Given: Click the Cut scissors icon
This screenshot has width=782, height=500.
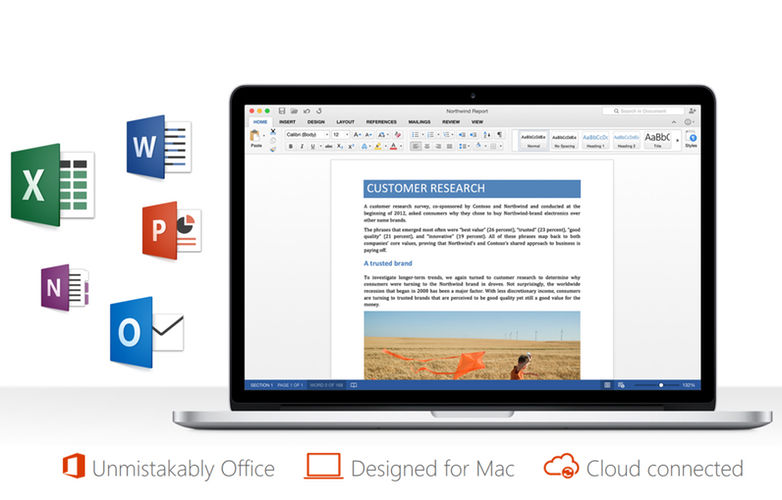Looking at the screenshot, I should tap(273, 132).
